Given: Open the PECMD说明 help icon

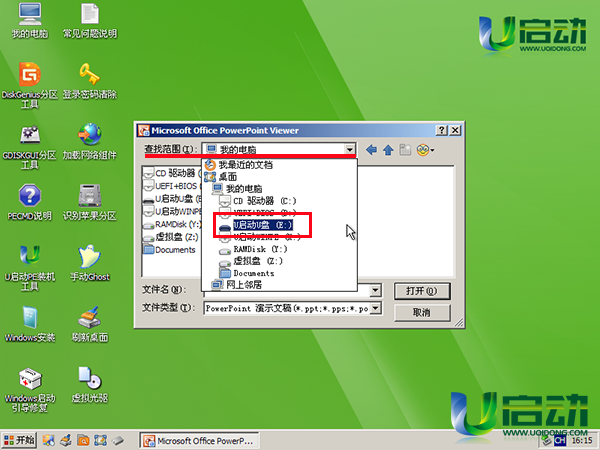Looking at the screenshot, I should pos(29,202).
